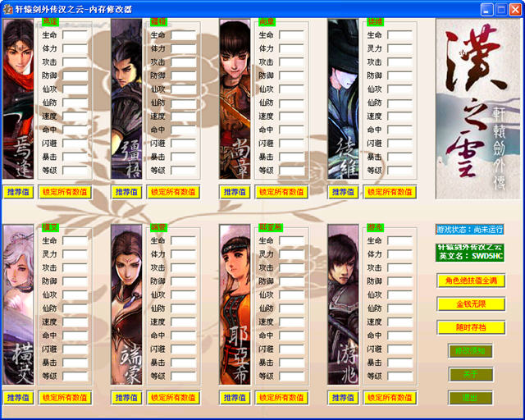Click the 推荐值 button below 耶亚希
The image size is (525, 420).
click(235, 398)
